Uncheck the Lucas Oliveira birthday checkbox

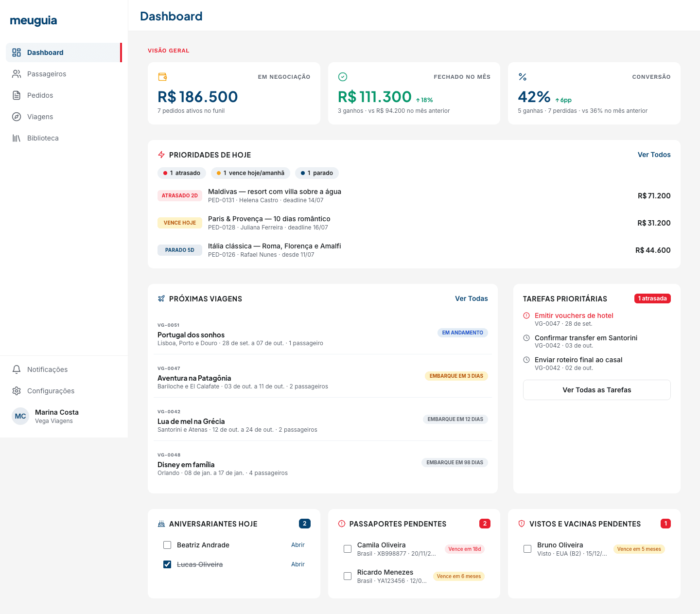pyautogui.click(x=167, y=564)
